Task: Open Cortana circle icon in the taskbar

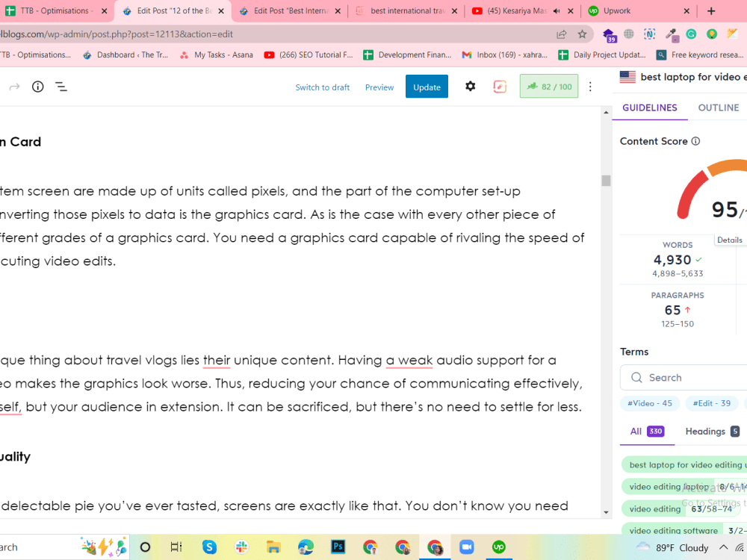Action: tap(146, 547)
